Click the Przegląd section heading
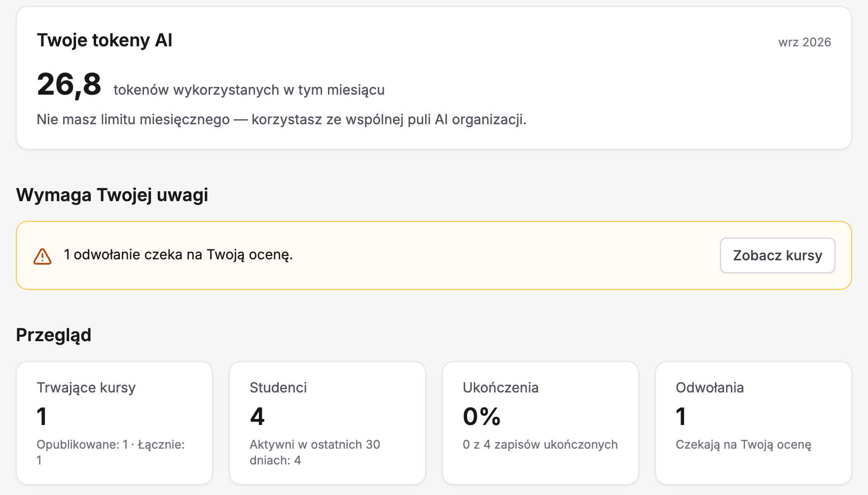868x495 pixels. point(54,335)
